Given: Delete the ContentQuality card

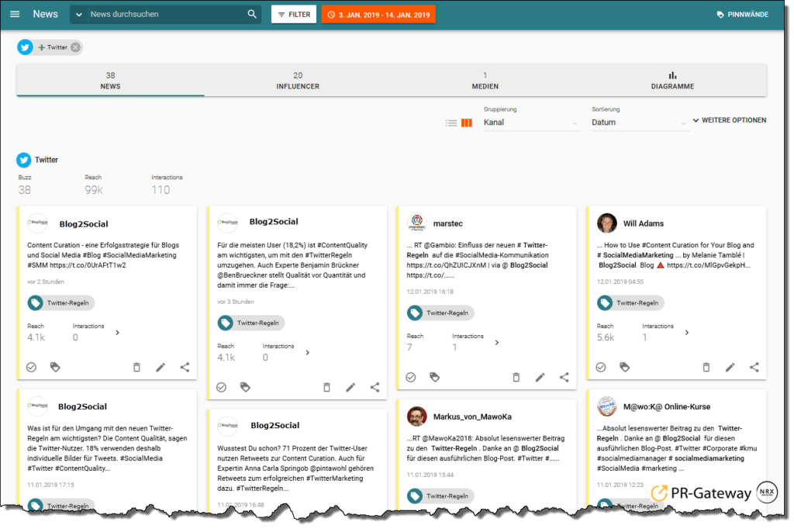Looking at the screenshot, I should point(326,388).
